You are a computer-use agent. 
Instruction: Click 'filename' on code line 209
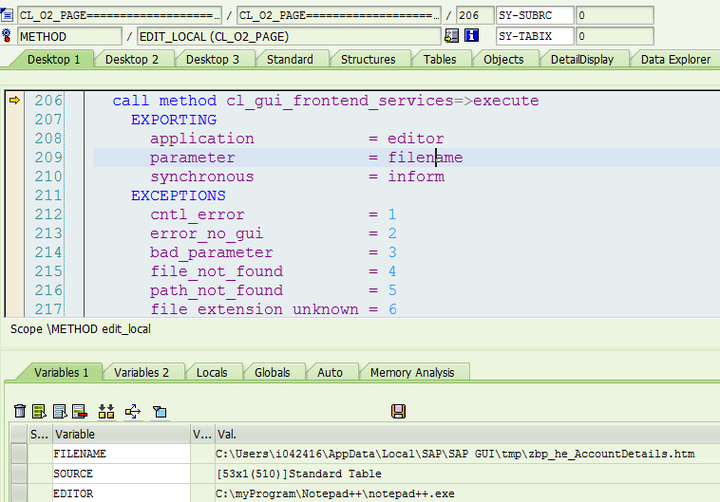pyautogui.click(x=425, y=158)
